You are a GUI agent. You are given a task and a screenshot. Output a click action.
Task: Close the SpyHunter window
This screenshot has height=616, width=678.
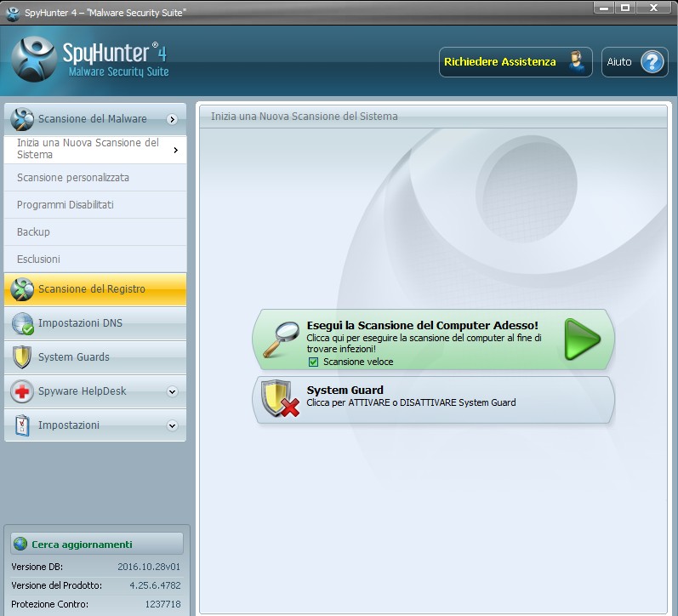tap(654, 8)
